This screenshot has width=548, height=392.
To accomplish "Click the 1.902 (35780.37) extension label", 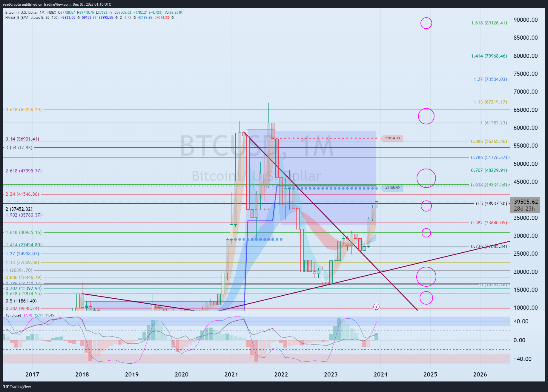I will click(24, 215).
